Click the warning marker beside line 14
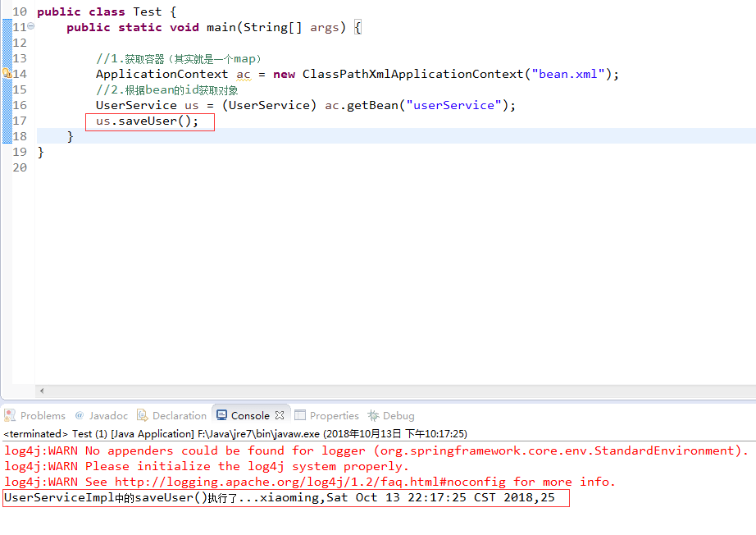Viewport: 756px width, 535px height. pos(7,73)
